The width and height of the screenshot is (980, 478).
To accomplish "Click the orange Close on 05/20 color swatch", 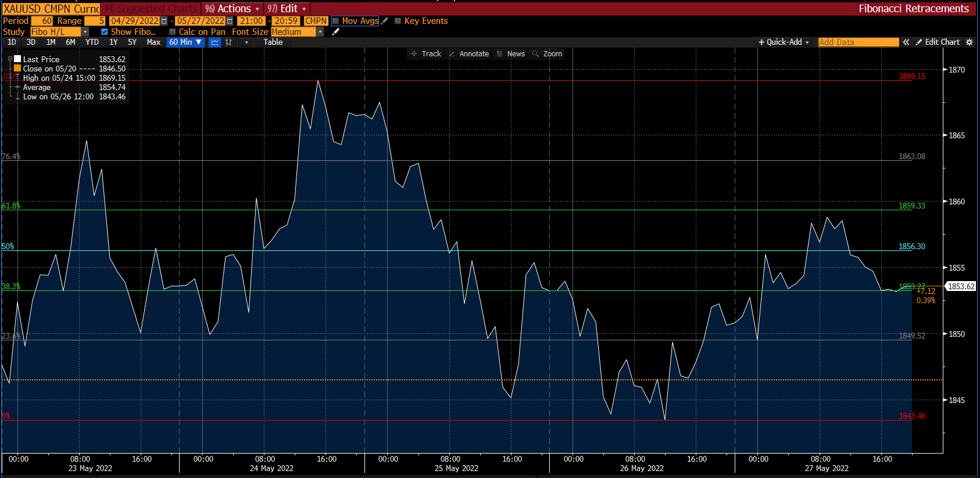I will tap(17, 69).
